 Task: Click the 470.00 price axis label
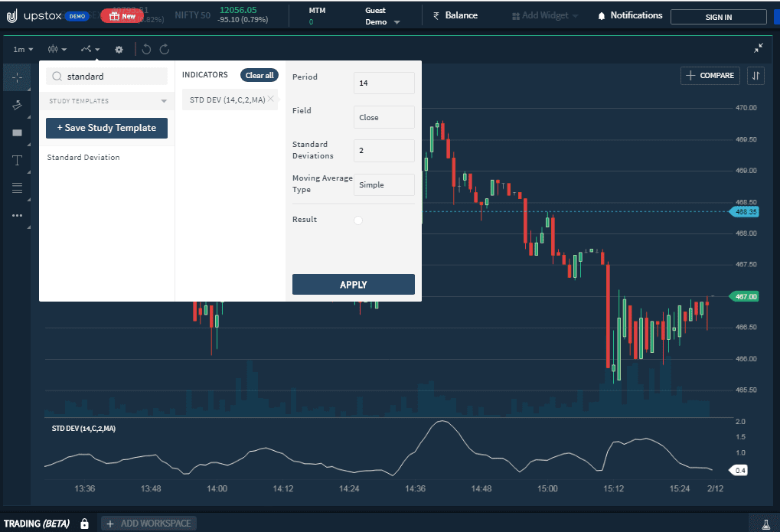click(x=746, y=107)
